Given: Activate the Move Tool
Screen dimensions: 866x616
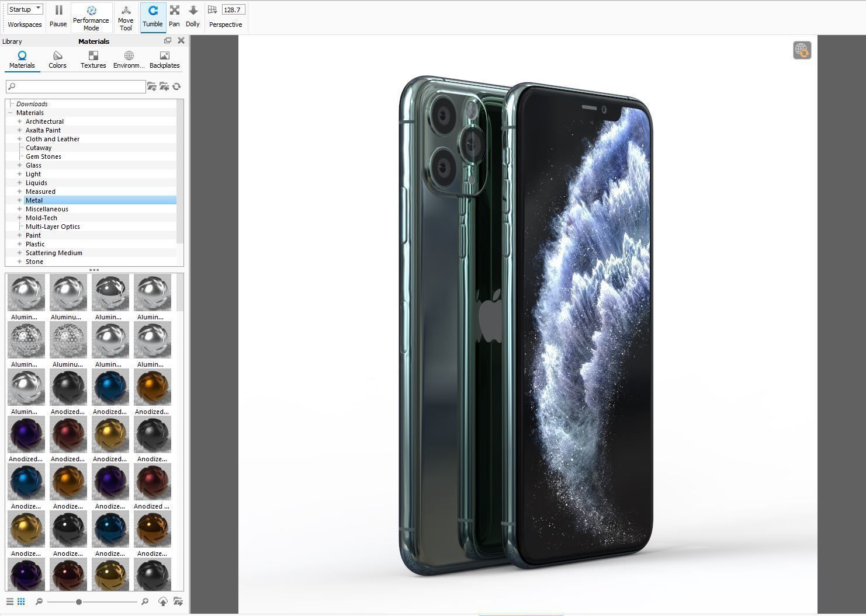Looking at the screenshot, I should [x=126, y=18].
